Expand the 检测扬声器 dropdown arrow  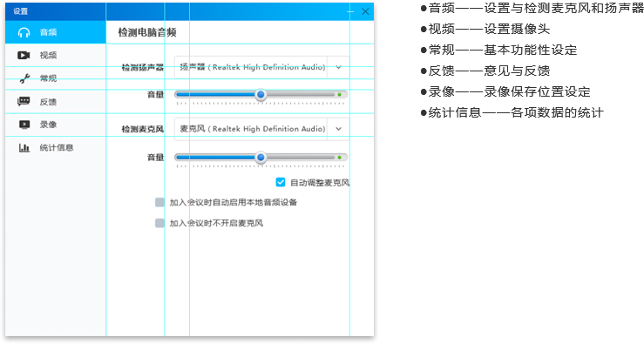click(338, 67)
